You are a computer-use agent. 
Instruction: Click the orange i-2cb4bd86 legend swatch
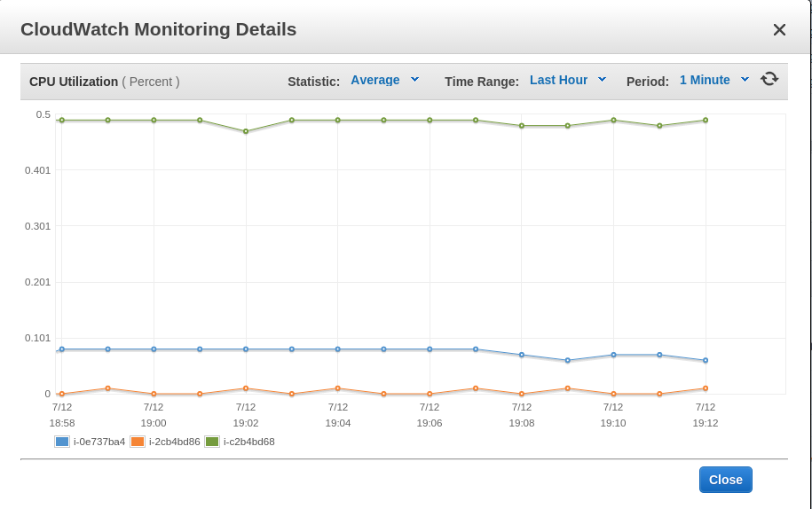tap(138, 442)
